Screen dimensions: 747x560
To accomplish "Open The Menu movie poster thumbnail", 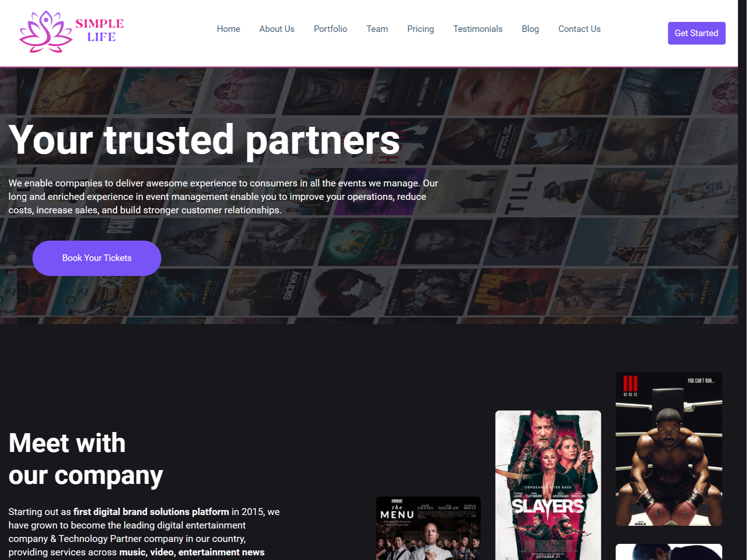I will pos(428,528).
